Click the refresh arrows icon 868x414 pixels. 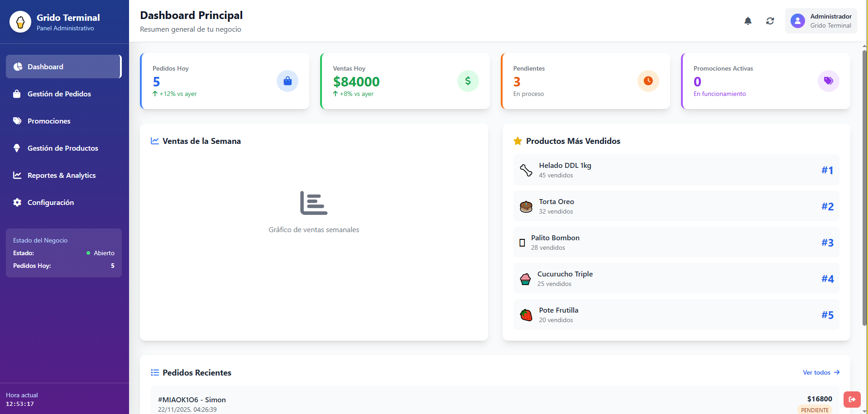pyautogui.click(x=770, y=21)
